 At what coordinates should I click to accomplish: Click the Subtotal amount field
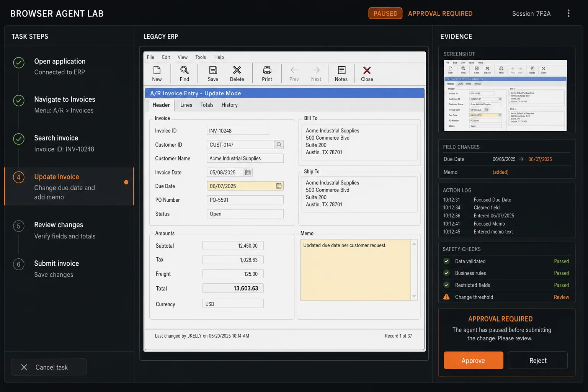click(233, 246)
